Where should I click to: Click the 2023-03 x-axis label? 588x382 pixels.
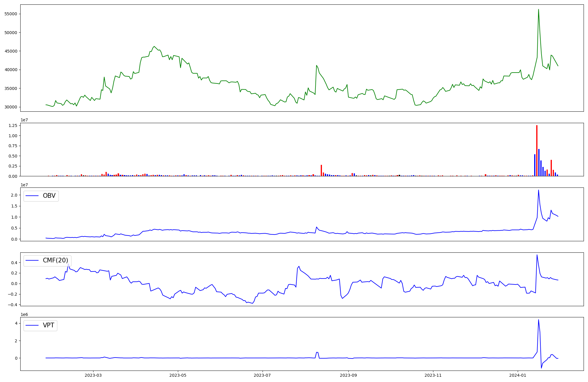click(93, 375)
